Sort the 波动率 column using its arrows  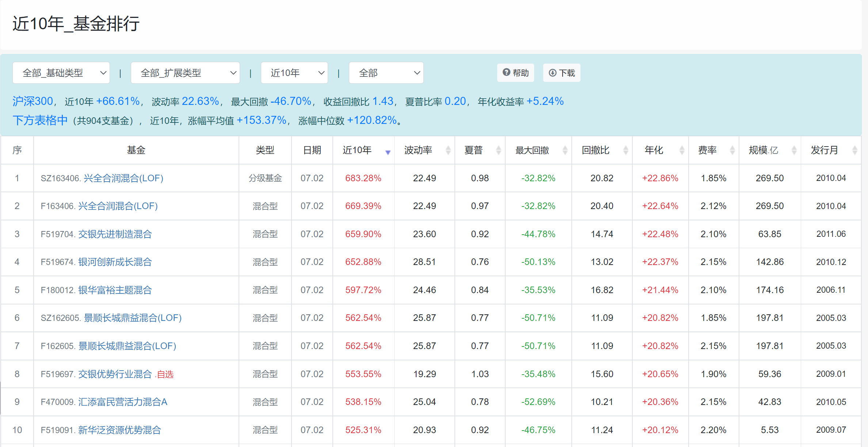click(x=448, y=150)
